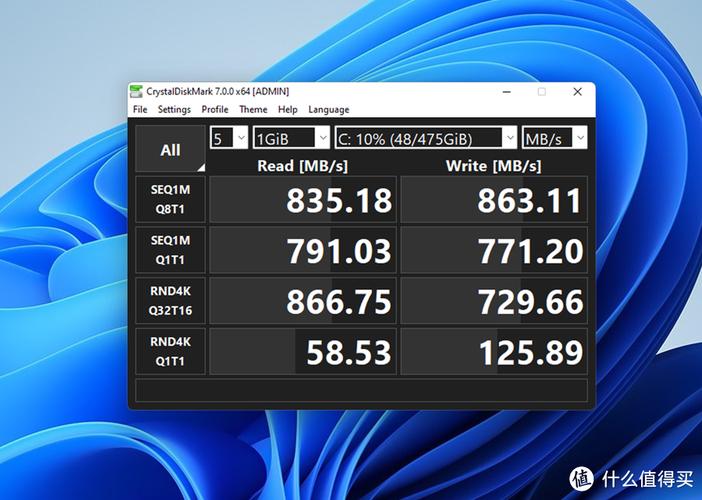Image resolution: width=702 pixels, height=500 pixels.
Task: Click the 125.89 write result
Action: (x=494, y=351)
